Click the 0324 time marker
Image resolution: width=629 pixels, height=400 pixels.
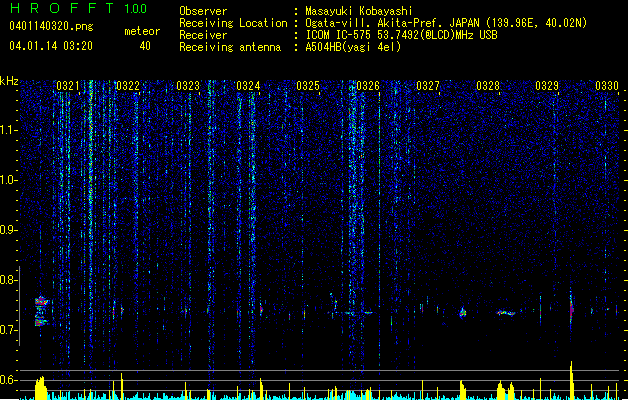(248, 85)
